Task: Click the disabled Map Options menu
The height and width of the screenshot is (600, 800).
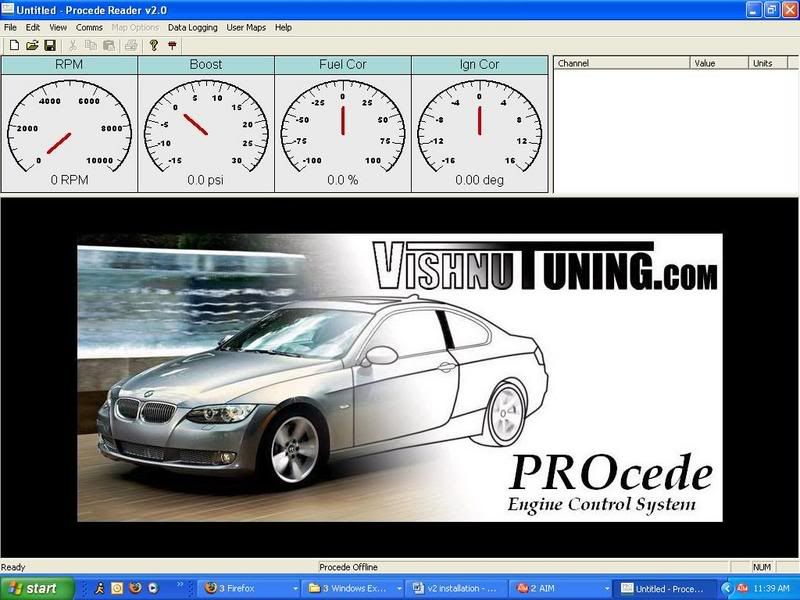Action: [x=135, y=28]
